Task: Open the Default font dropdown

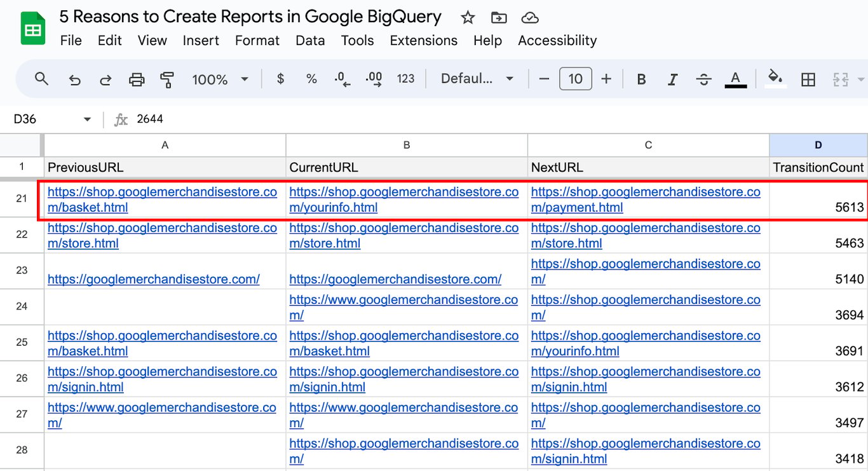Action: coord(477,79)
